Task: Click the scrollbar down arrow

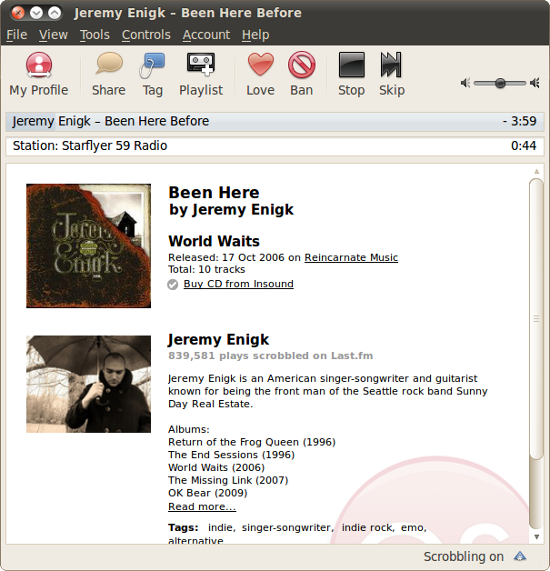Action: click(536, 537)
